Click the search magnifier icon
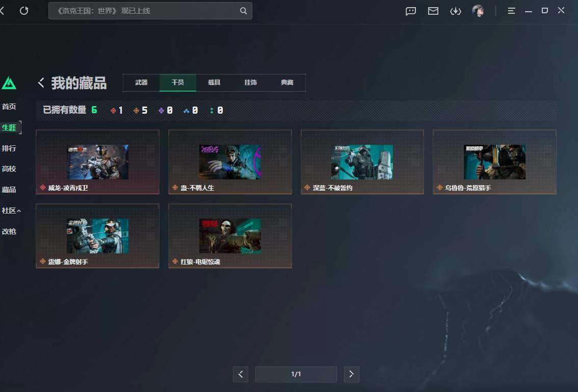 coord(243,11)
